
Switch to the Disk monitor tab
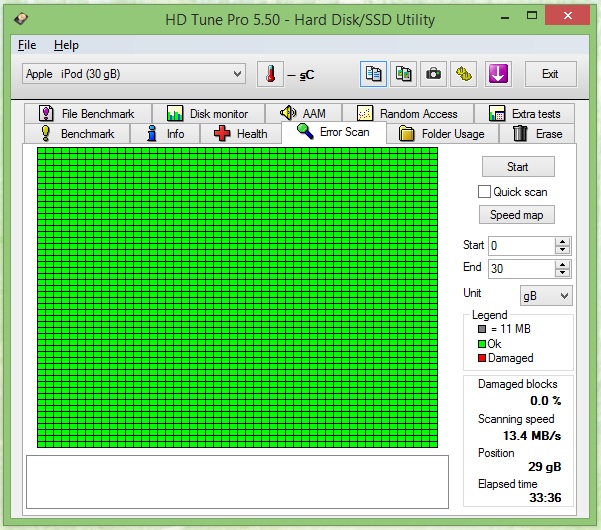208,113
